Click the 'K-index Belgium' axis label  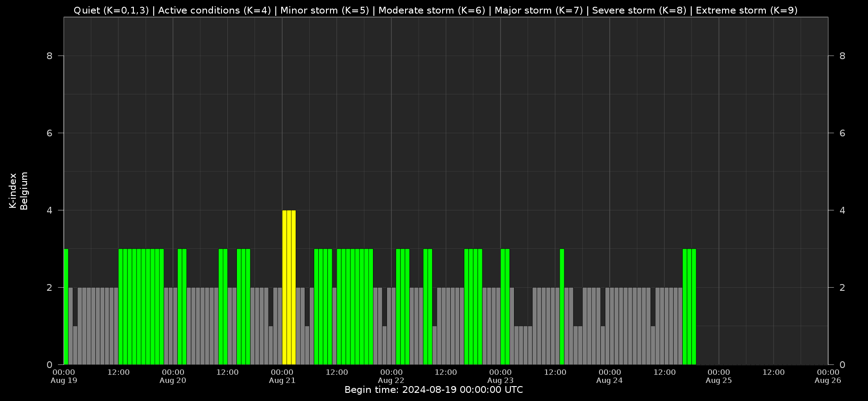(x=19, y=191)
